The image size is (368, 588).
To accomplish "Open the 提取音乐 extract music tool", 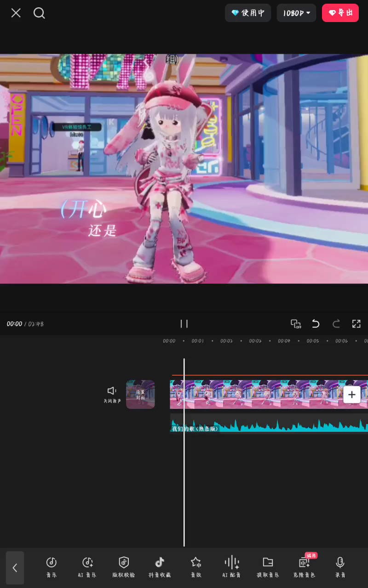I will [268, 567].
